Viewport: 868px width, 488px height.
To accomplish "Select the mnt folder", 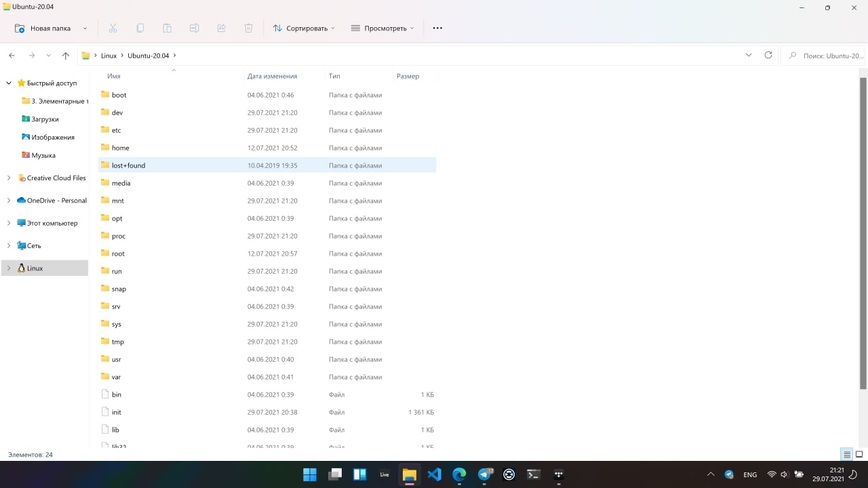I will [x=267, y=201].
